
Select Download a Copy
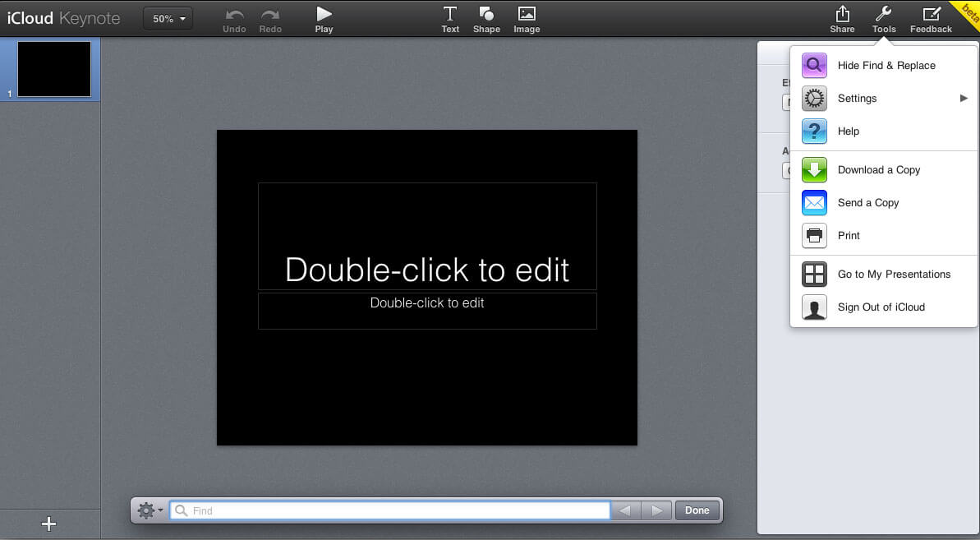pyautogui.click(x=878, y=170)
